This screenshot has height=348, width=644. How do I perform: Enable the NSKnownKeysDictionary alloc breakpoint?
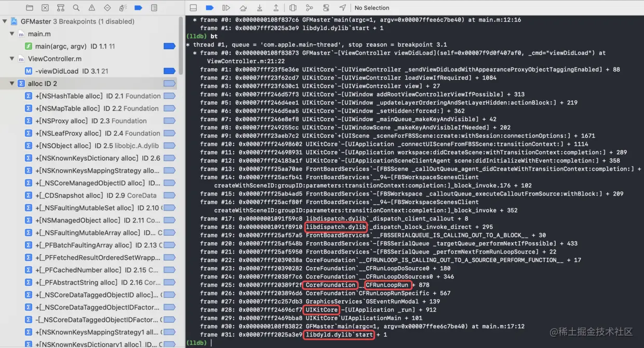169,158
